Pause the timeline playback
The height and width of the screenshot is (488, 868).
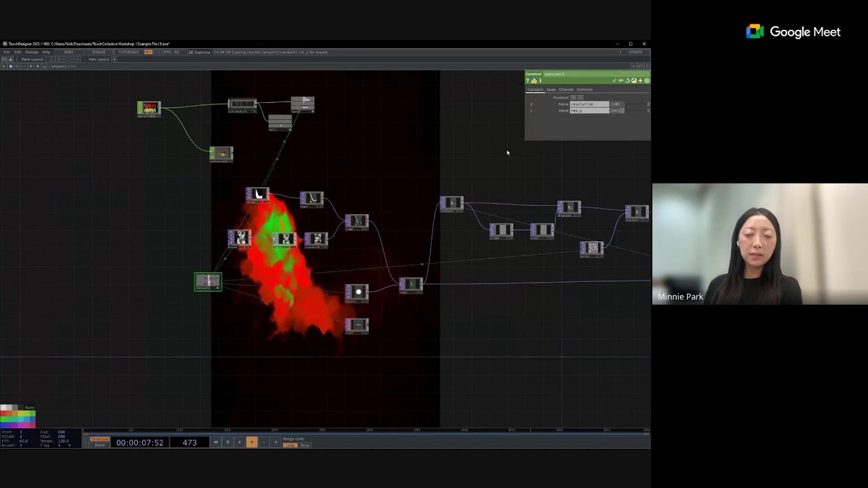[228, 443]
